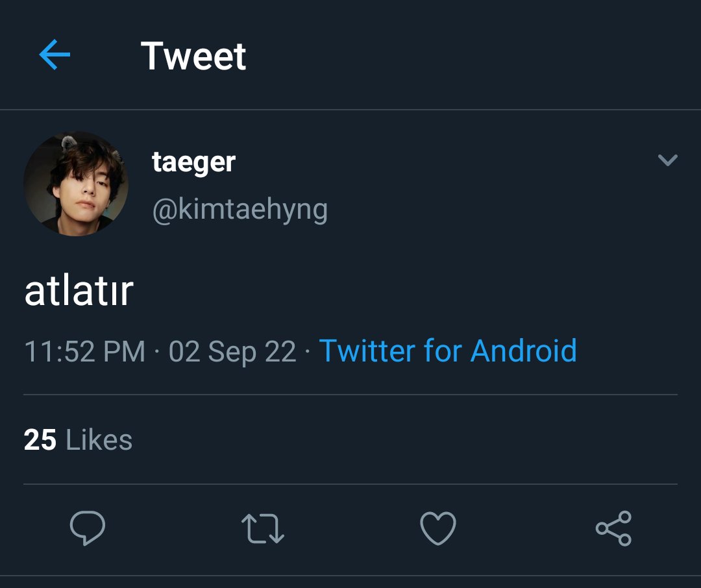Reply to the tweet via speech bubble icon
Image resolution: width=701 pixels, height=588 pixels.
tap(88, 528)
